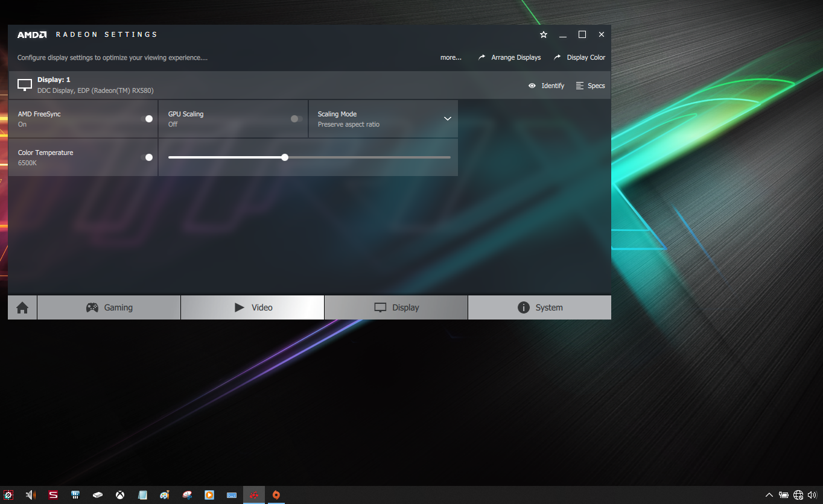Viewport: 823px width, 504px height.
Task: Open the System tab
Action: click(x=540, y=307)
